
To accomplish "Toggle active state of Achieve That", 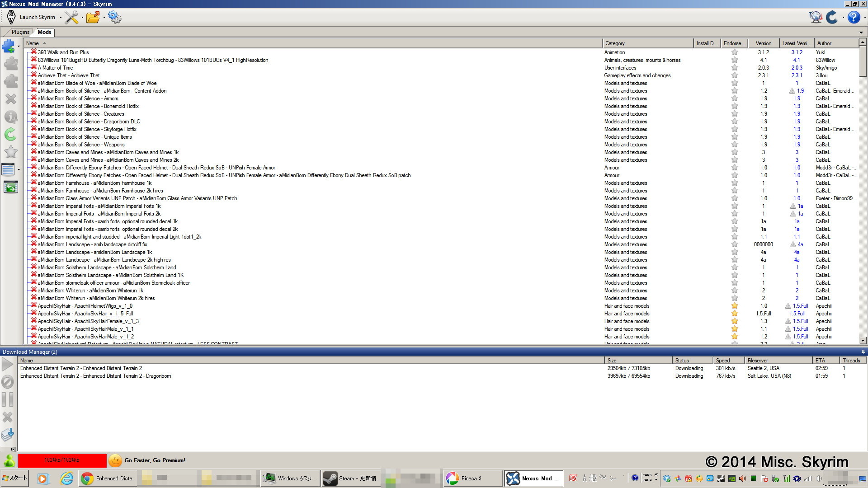I will (34, 75).
